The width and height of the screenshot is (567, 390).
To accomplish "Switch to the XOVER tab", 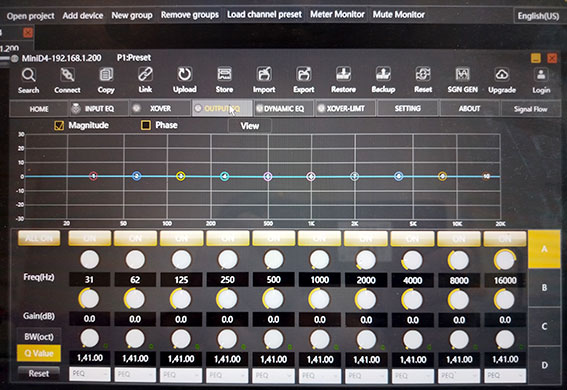I will pyautogui.click(x=161, y=108).
